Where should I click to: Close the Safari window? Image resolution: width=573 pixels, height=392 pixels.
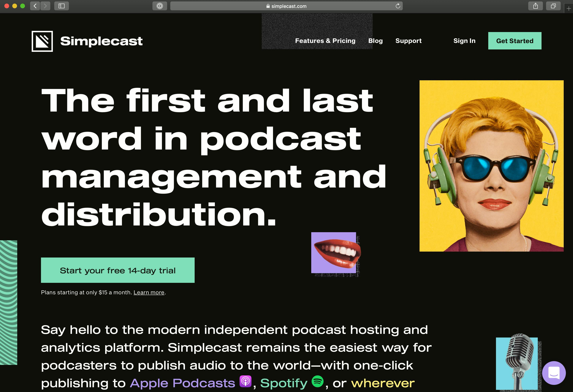pyautogui.click(x=7, y=6)
